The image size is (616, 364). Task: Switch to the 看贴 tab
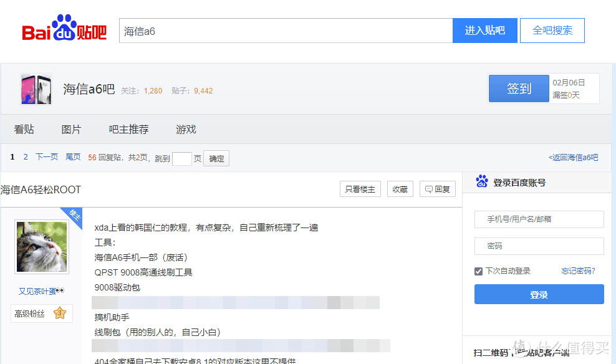click(x=24, y=130)
